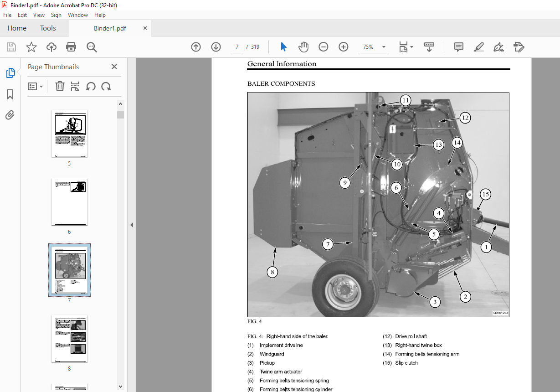560x392 pixels.
Task: Select page 7 thumbnail
Action: (x=69, y=270)
